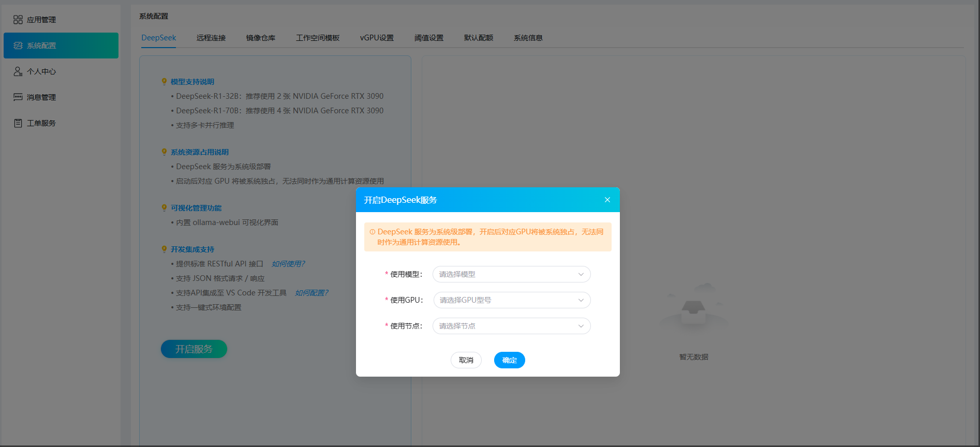Click the 支持一键式环境配置 line
The width and height of the screenshot is (980, 447).
206,307
